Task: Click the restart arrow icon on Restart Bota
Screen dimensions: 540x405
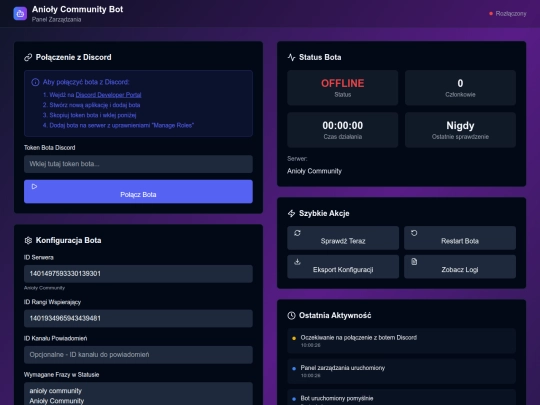Action: point(414,233)
